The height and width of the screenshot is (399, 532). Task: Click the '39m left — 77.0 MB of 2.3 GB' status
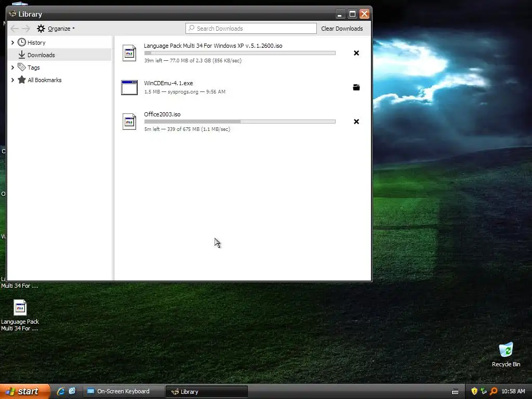193,60
